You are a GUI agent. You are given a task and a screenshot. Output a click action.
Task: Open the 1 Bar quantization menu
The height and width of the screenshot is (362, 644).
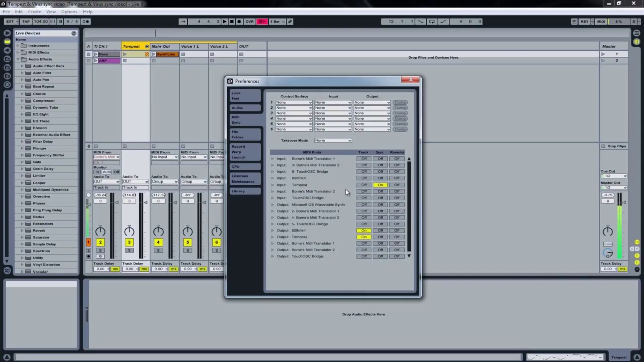pos(278,21)
